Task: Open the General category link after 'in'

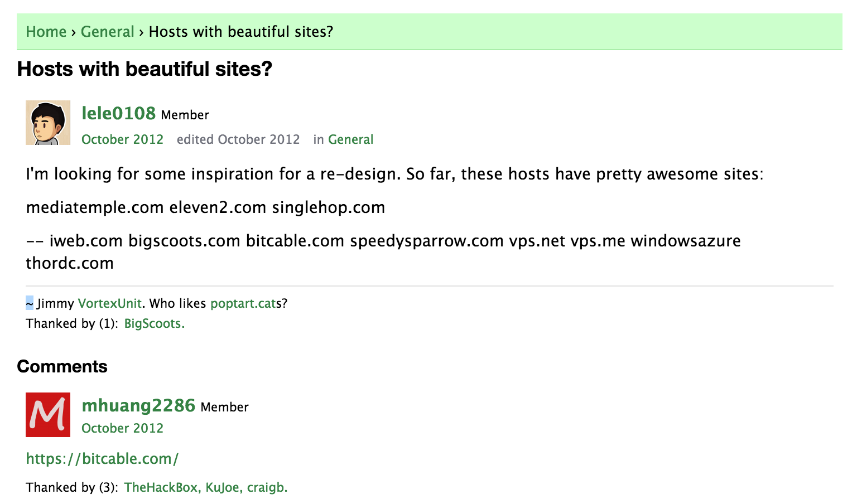Action: pos(350,139)
